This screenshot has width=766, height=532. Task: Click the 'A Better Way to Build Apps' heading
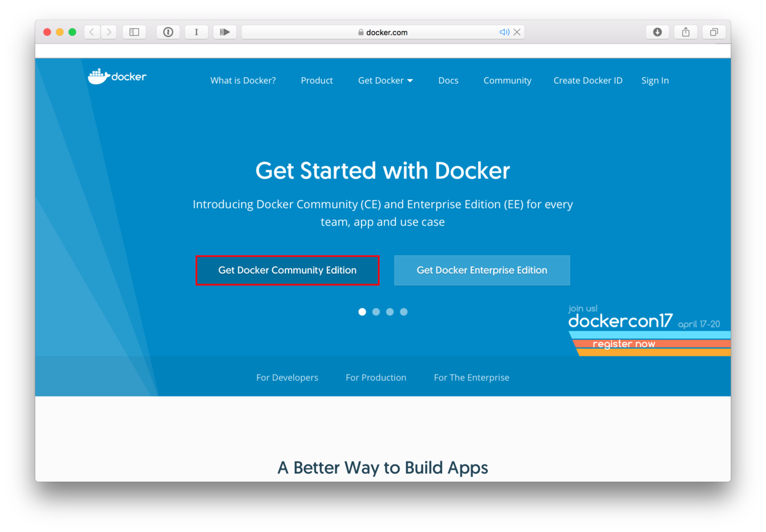click(x=383, y=468)
